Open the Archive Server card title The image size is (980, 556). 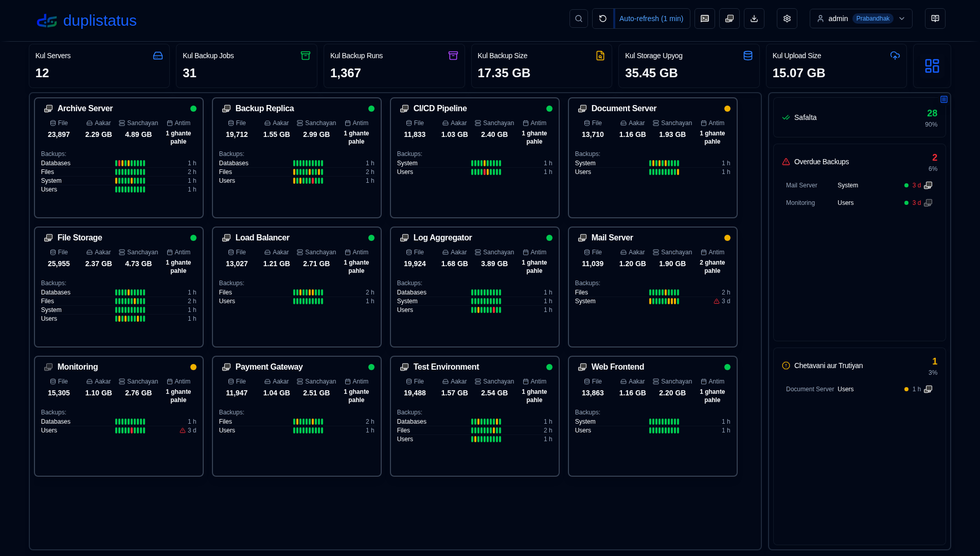[x=85, y=109]
